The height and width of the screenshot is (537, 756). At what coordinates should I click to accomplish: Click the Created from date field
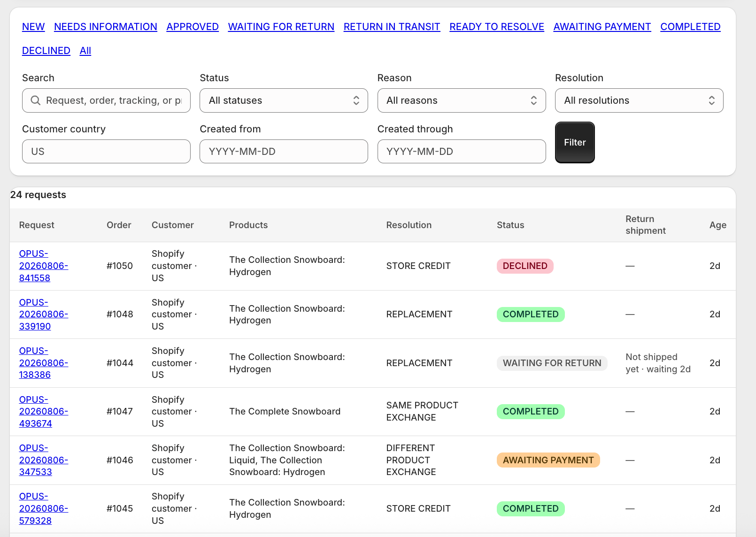pos(284,152)
